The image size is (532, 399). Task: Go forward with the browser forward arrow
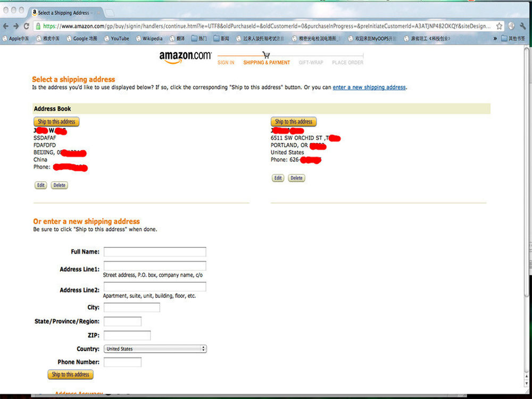coord(16,26)
